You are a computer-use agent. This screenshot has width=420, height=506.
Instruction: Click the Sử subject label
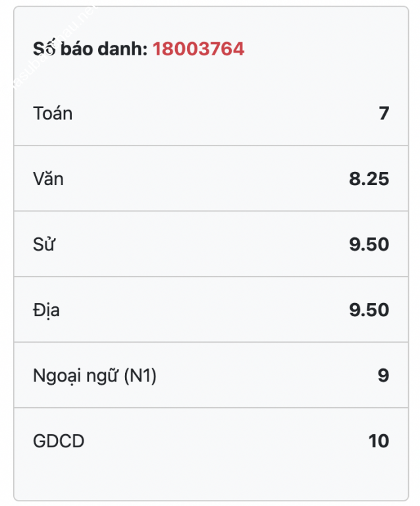pyautogui.click(x=44, y=244)
